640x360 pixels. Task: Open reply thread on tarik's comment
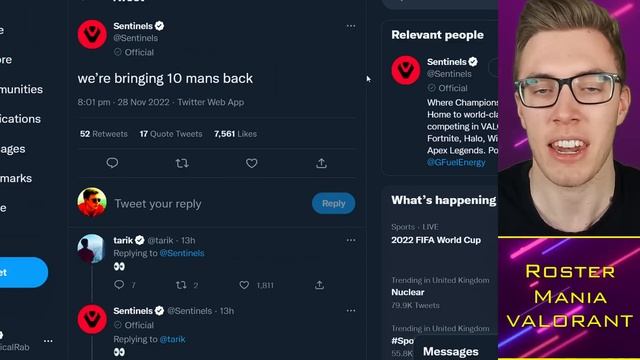click(119, 285)
